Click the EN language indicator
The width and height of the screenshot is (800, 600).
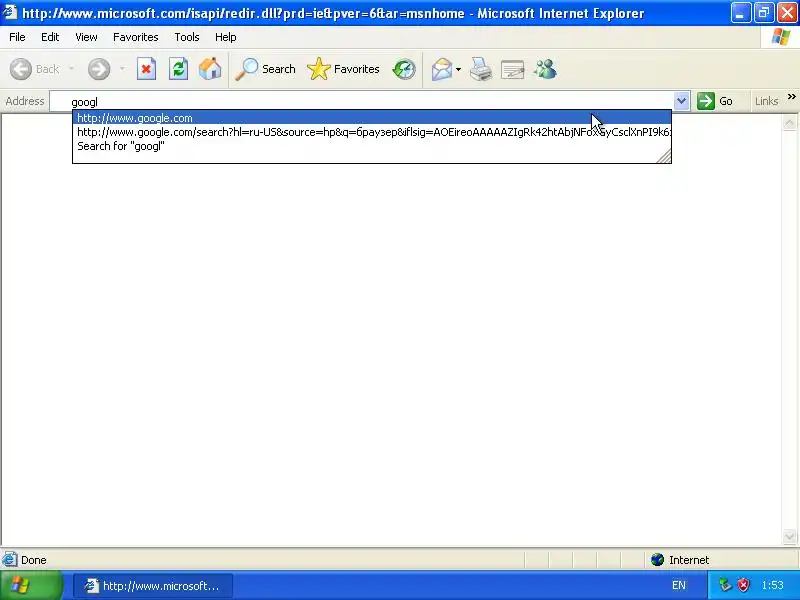pyautogui.click(x=679, y=585)
